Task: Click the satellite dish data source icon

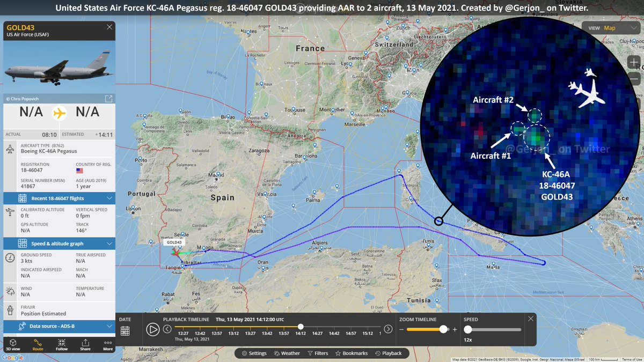Action: 21,326
